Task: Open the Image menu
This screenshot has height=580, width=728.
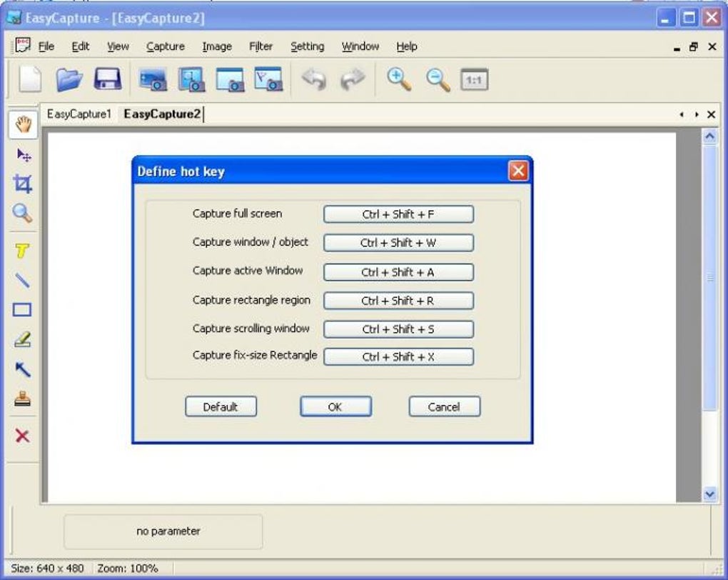Action: coord(217,46)
